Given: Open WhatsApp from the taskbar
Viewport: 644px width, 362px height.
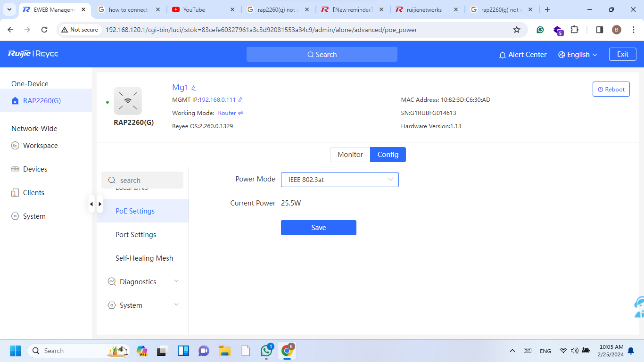Looking at the screenshot, I should (x=266, y=351).
